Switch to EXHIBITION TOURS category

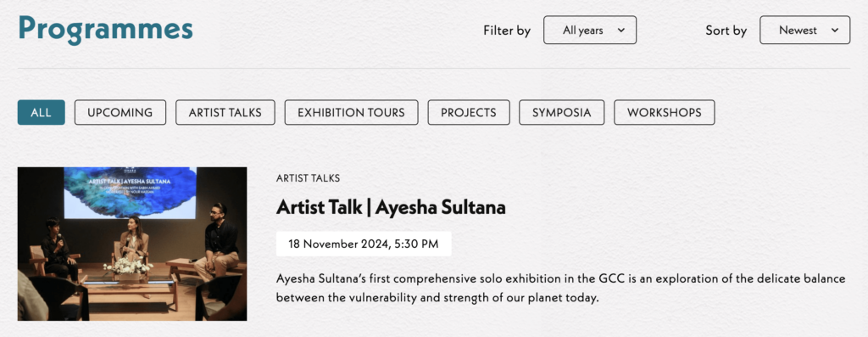(x=351, y=113)
